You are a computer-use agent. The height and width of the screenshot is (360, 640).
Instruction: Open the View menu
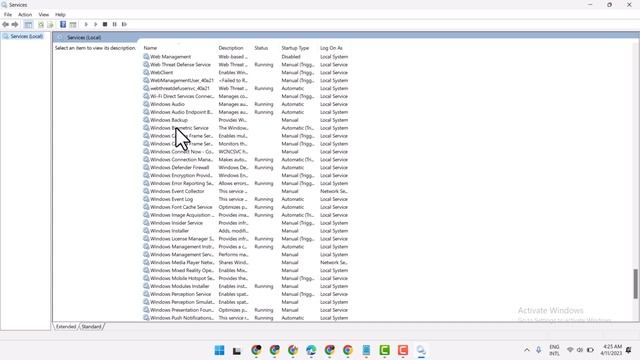pos(44,15)
